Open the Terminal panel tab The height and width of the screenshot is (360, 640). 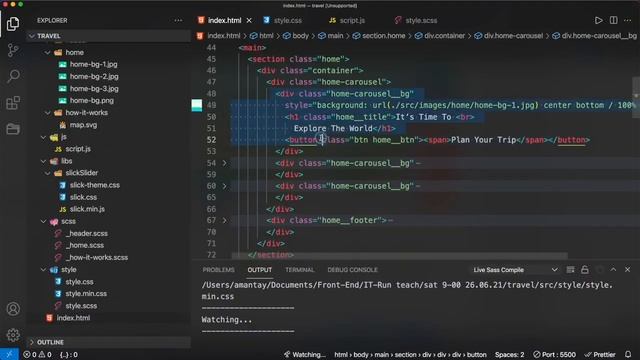[x=300, y=270]
